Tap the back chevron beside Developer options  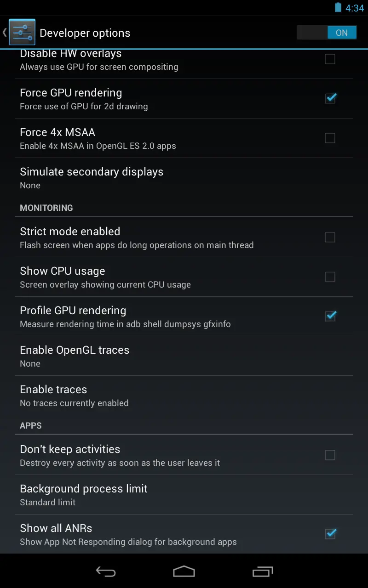[x=5, y=33]
